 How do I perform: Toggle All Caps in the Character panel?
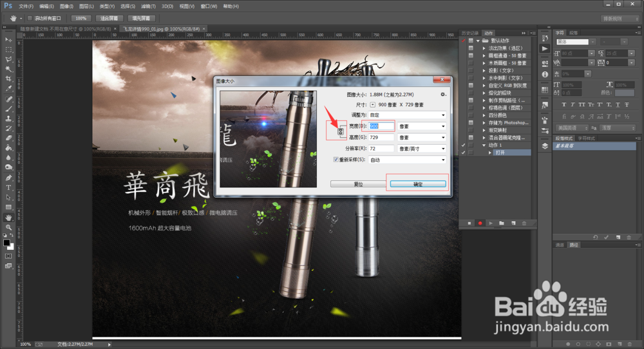pyautogui.click(x=582, y=105)
